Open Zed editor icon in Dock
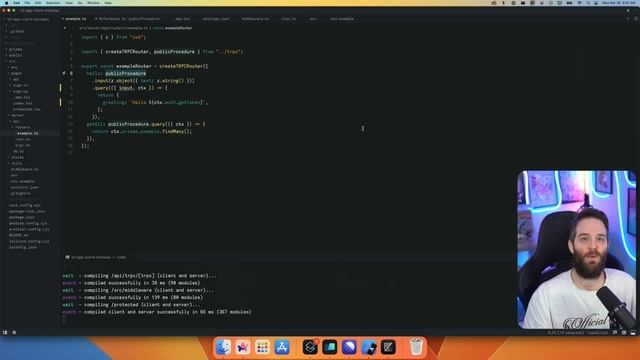 pyautogui.click(x=388, y=347)
